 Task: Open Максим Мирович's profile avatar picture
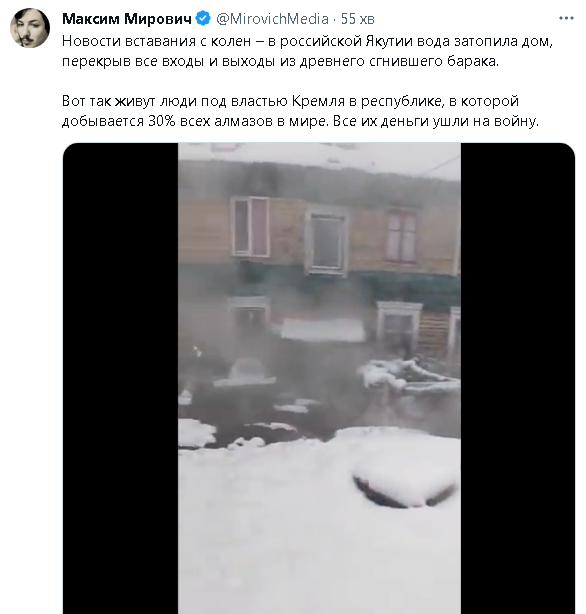[30, 28]
